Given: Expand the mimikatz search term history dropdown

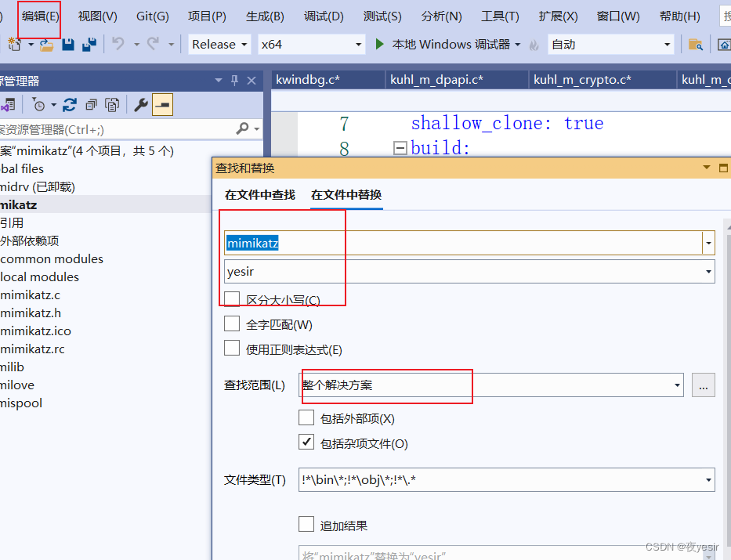Looking at the screenshot, I should (708, 243).
